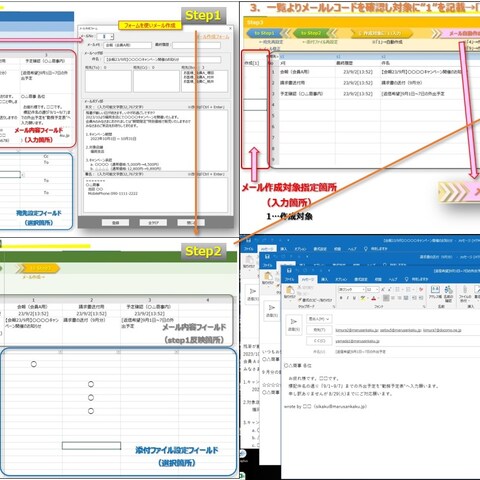Click the shrink font icon in Outlook ribbon

[x=389, y=289]
